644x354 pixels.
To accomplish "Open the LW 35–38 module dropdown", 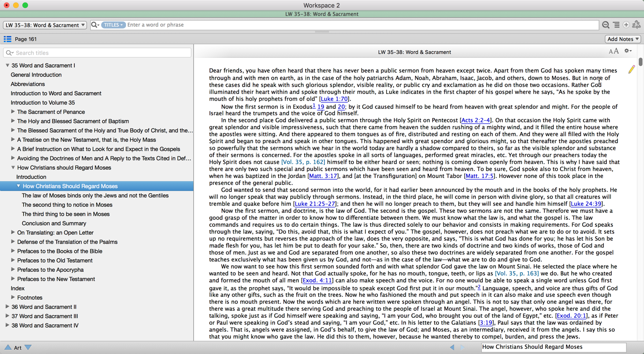I will [x=45, y=25].
